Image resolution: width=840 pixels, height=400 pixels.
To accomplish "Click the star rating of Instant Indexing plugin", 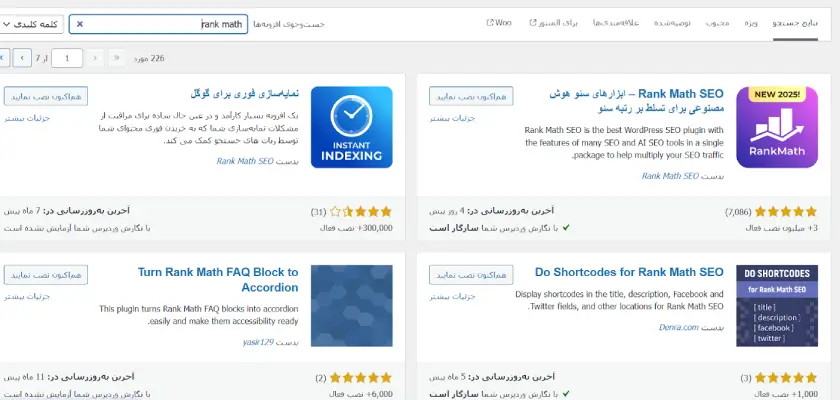I will [x=361, y=212].
